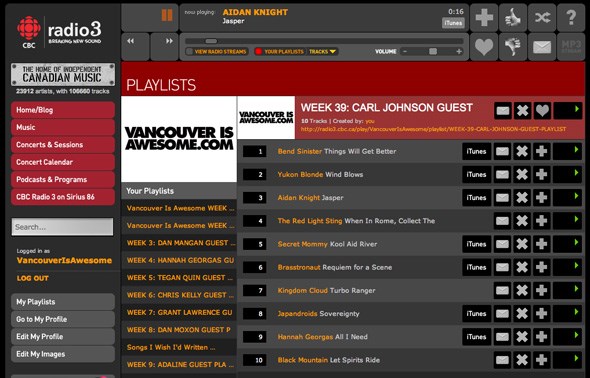Click the envelope icon in player bar
The height and width of the screenshot is (378, 590).
pyautogui.click(x=542, y=47)
